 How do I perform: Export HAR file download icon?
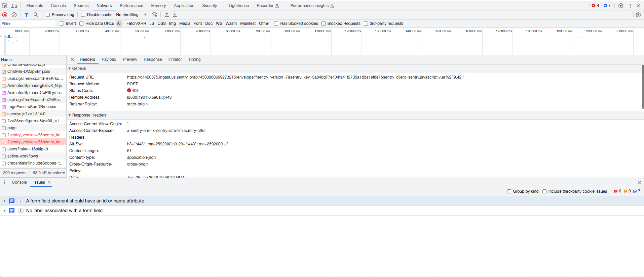[x=175, y=15]
